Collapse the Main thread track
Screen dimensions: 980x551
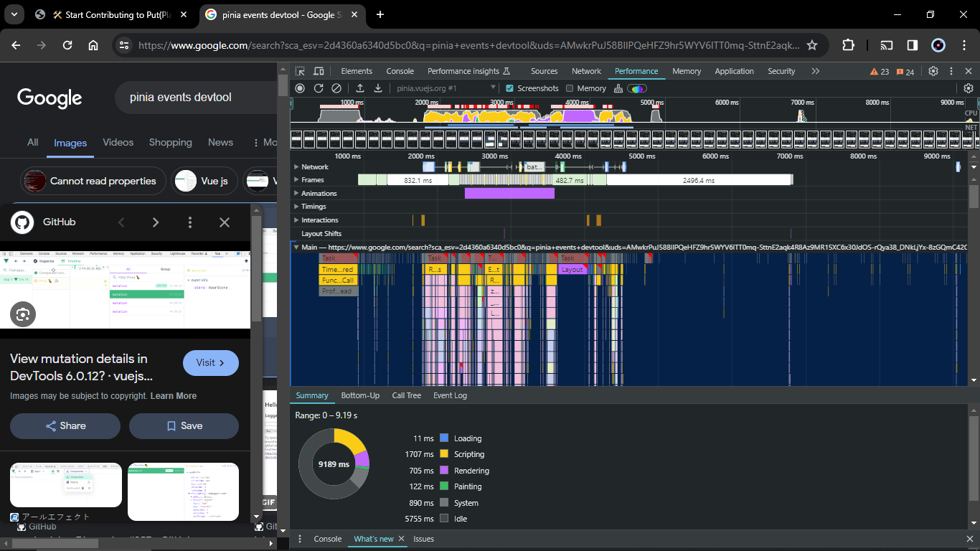click(x=296, y=247)
